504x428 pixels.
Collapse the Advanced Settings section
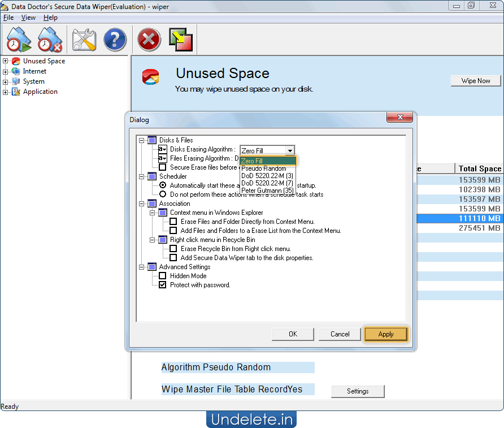[x=141, y=267]
